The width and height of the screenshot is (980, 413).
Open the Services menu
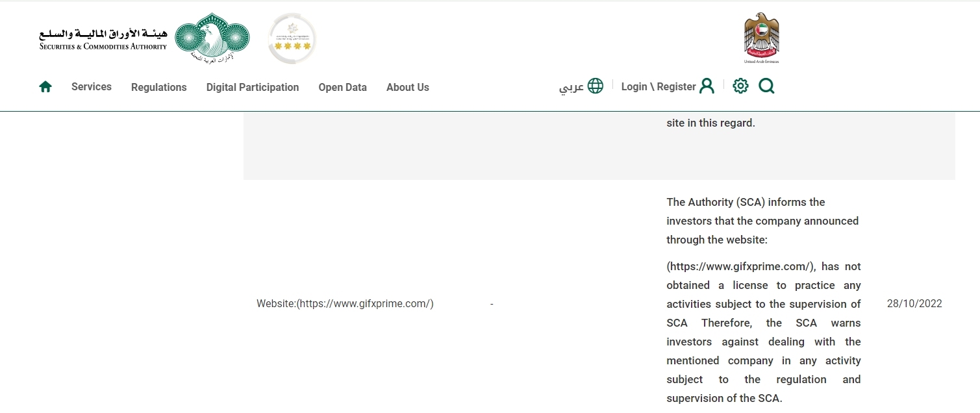pos(92,87)
